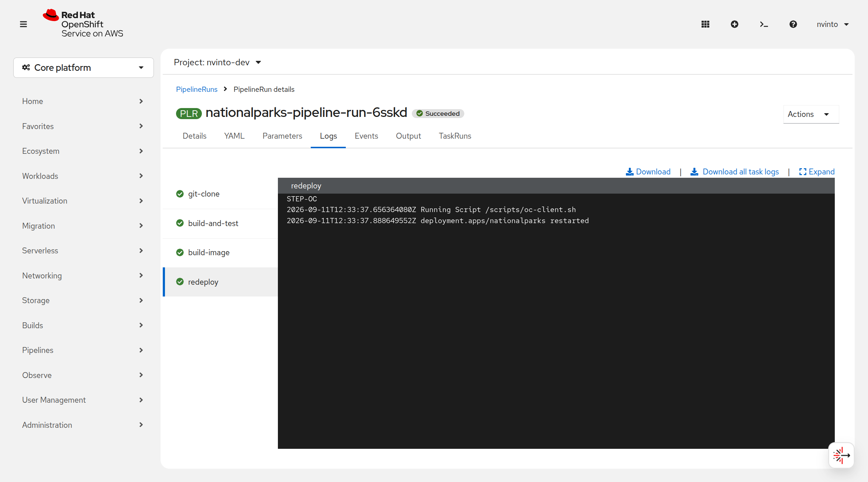Image resolution: width=868 pixels, height=482 pixels.
Task: Expand the Builds navigation section
Action: click(x=83, y=325)
